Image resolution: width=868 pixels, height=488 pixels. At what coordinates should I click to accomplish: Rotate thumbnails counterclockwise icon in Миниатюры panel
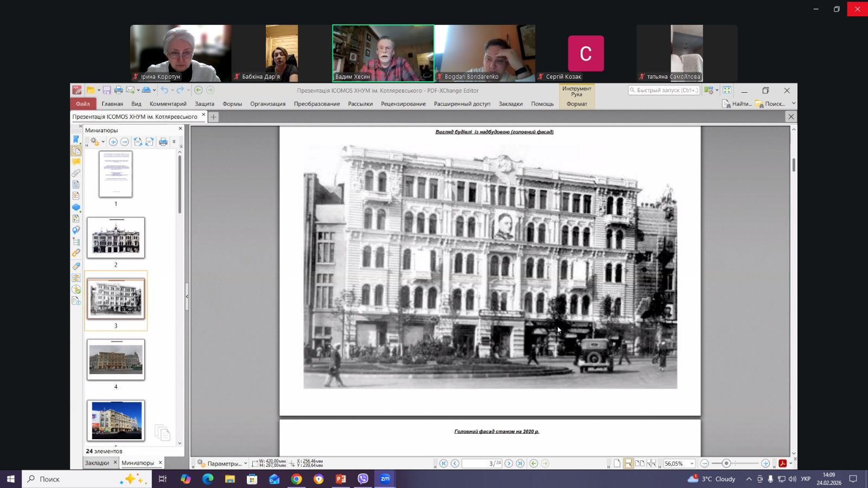coord(138,142)
